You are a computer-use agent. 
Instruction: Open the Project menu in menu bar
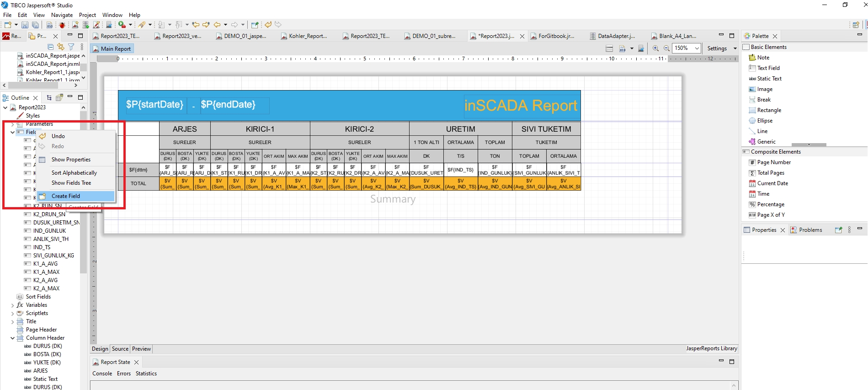click(87, 15)
